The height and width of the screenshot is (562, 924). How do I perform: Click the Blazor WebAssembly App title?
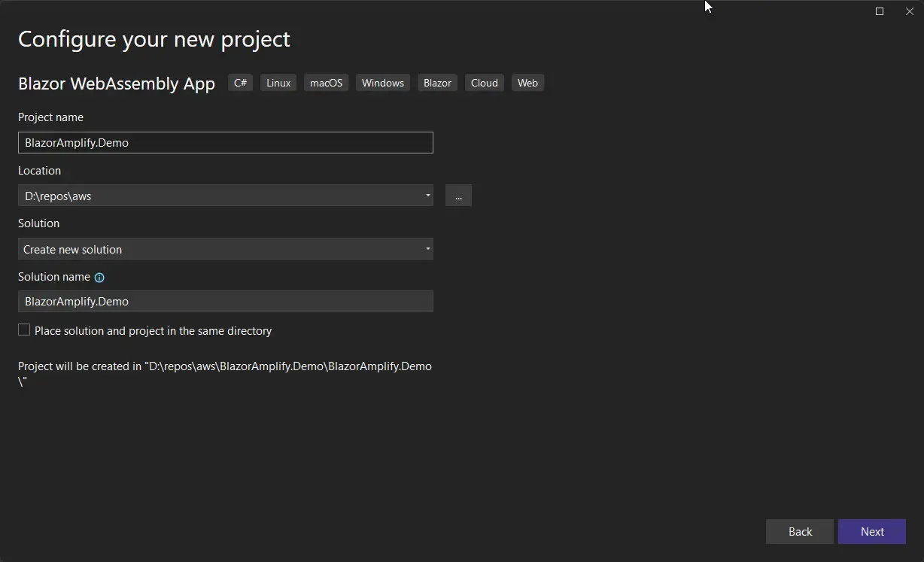point(116,84)
